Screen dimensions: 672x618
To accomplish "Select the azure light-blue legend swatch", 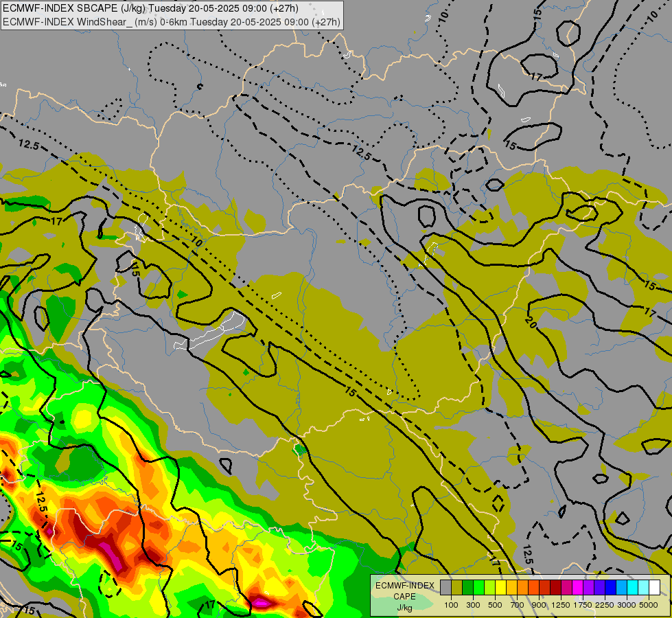I will pyautogui.click(x=622, y=587).
